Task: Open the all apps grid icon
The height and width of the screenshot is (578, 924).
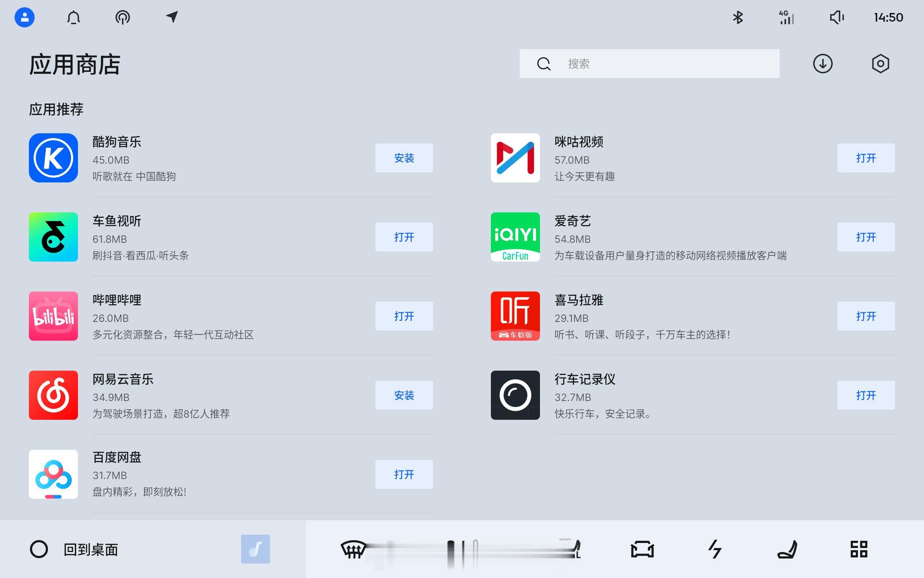Action: coord(859,549)
